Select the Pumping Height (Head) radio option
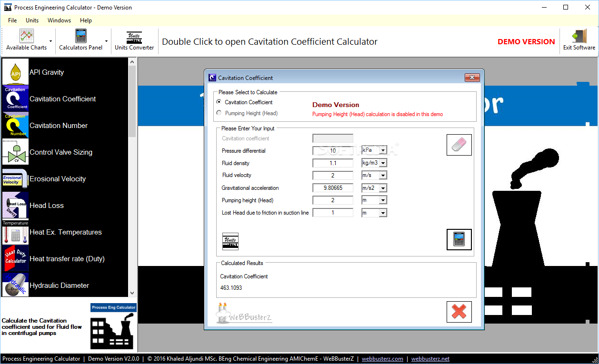The height and width of the screenshot is (364, 599). (x=219, y=113)
